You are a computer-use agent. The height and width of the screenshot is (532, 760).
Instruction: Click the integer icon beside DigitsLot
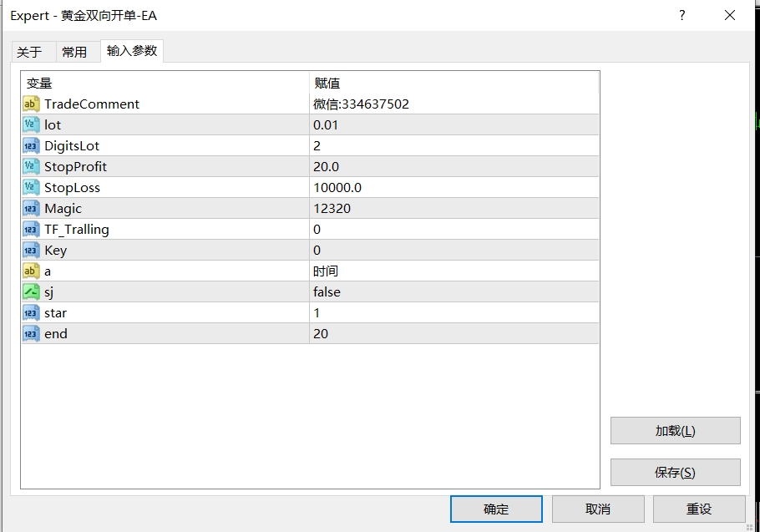pos(32,145)
